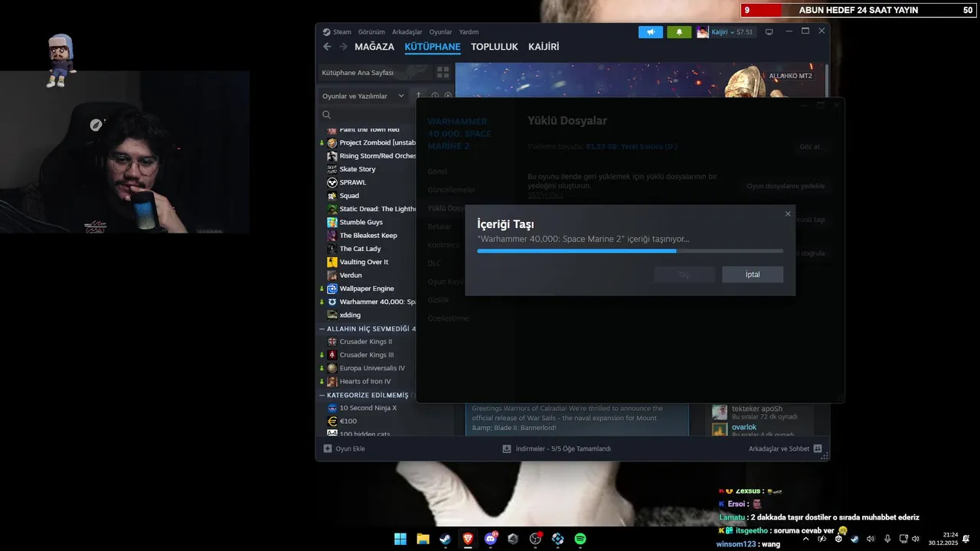Click the Big Picture mode monitor icon
The height and width of the screenshot is (551, 980).
pyautogui.click(x=769, y=32)
